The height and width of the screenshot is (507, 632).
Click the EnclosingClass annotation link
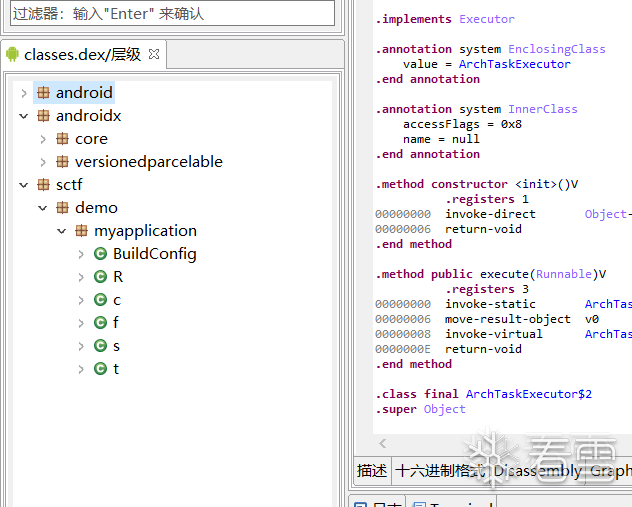tap(557, 49)
